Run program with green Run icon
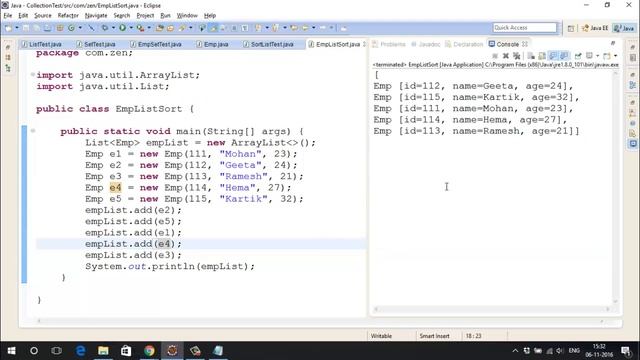 click(122, 28)
